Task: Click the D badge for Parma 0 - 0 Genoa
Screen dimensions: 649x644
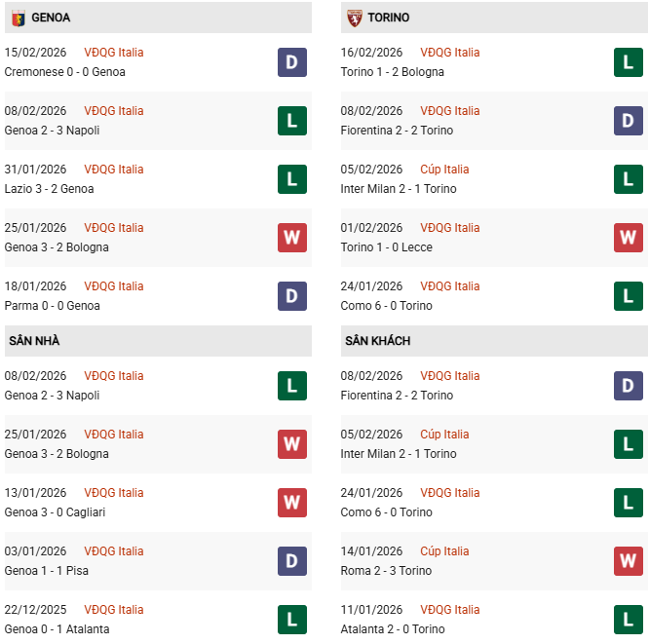Action: [292, 296]
